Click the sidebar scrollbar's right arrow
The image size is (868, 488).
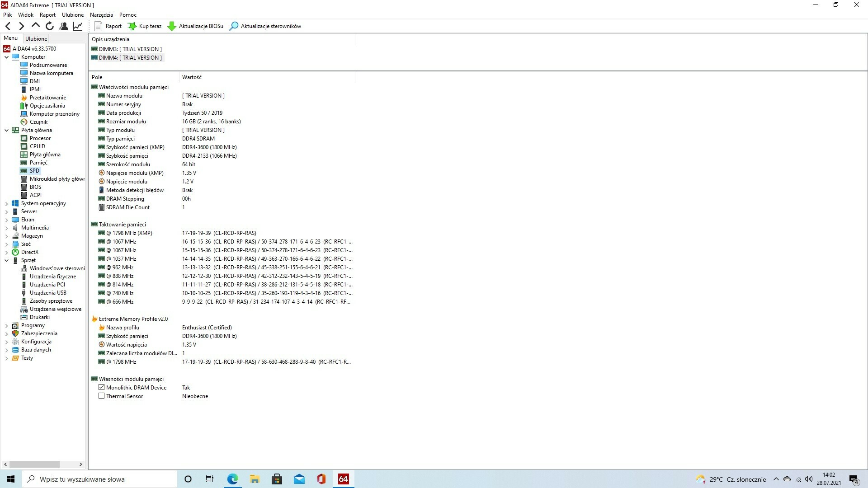81,464
